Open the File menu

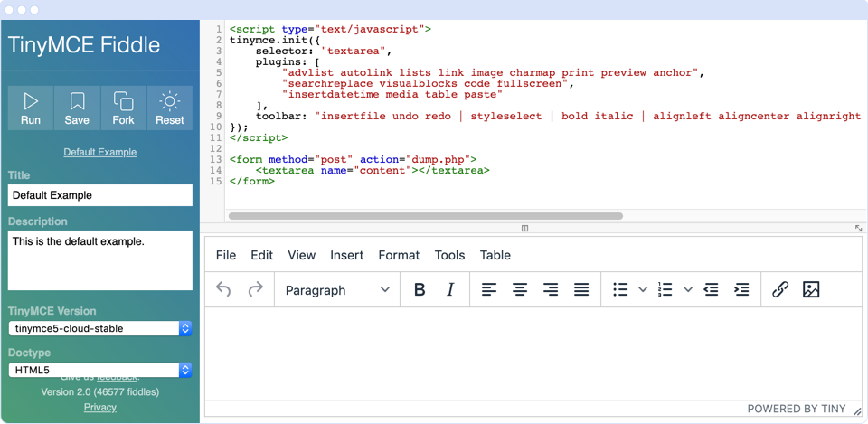226,255
